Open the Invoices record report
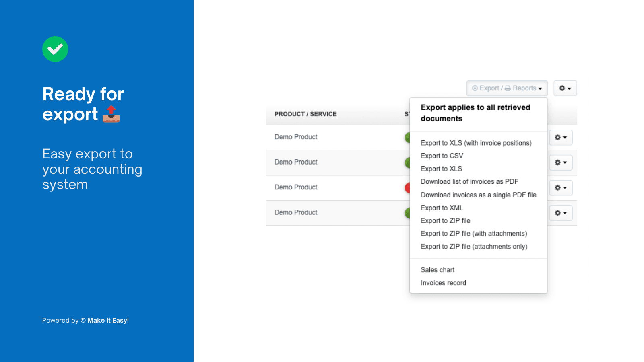The height and width of the screenshot is (362, 644). [443, 283]
